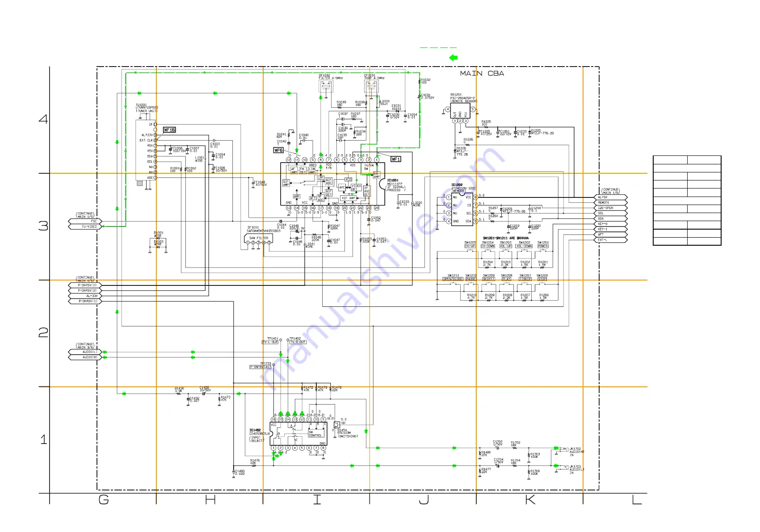Click the PLAY switch label

506,279
